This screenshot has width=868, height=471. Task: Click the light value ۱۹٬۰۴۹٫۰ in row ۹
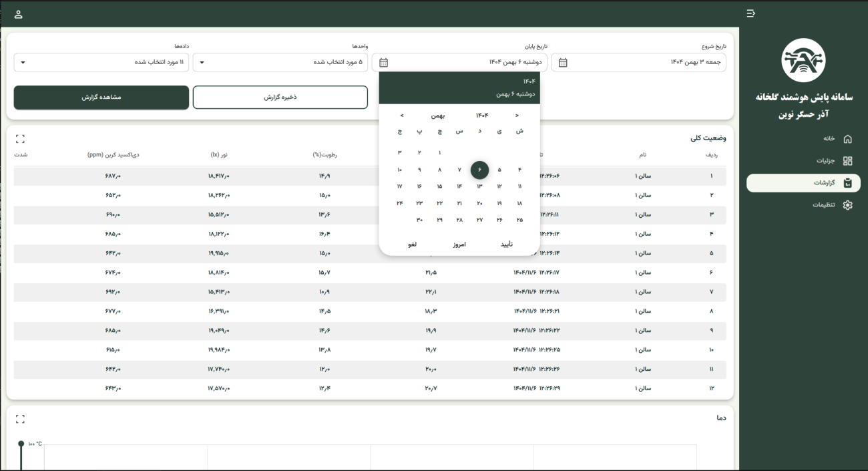click(218, 331)
